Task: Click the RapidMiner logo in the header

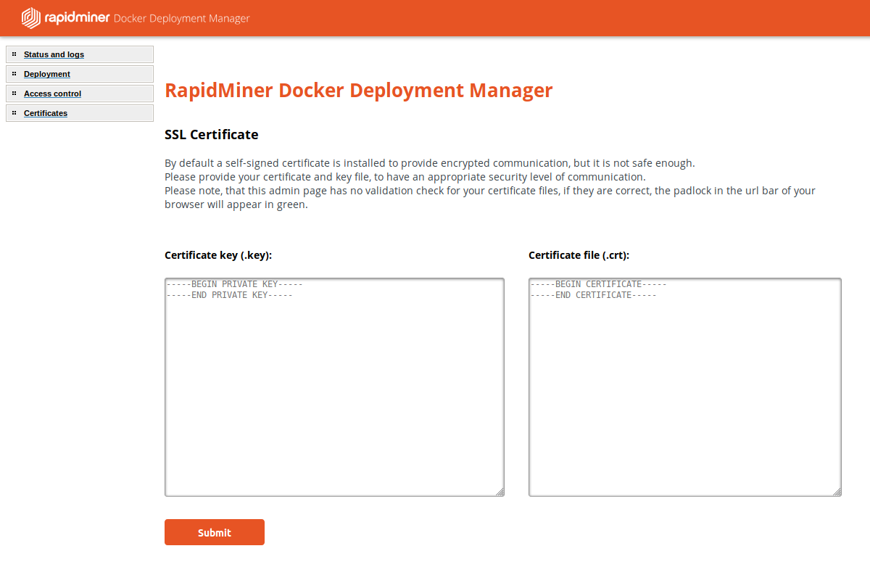Action: (65, 18)
